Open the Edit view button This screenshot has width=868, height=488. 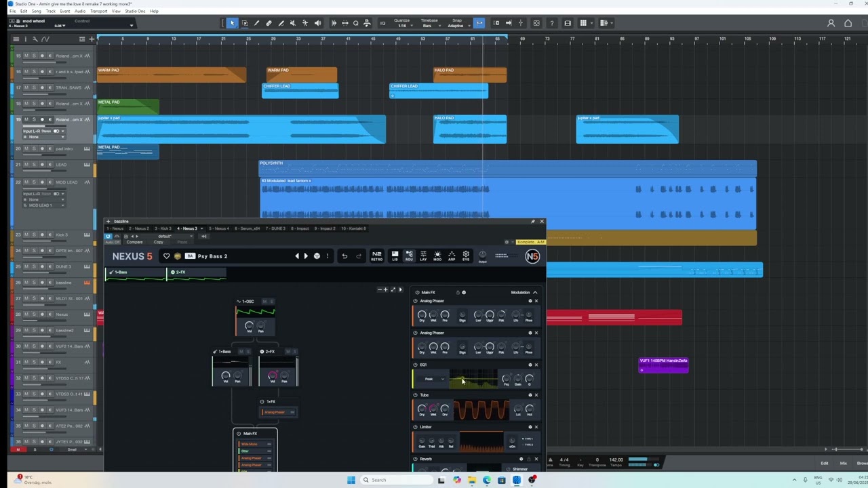tap(825, 463)
